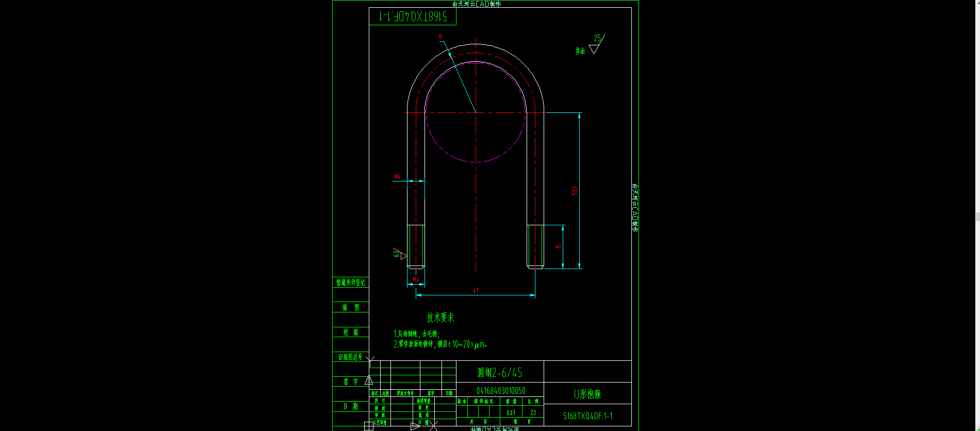980x431 pixels.
Task: Click the '15' thread length dimension
Action: click(x=558, y=246)
